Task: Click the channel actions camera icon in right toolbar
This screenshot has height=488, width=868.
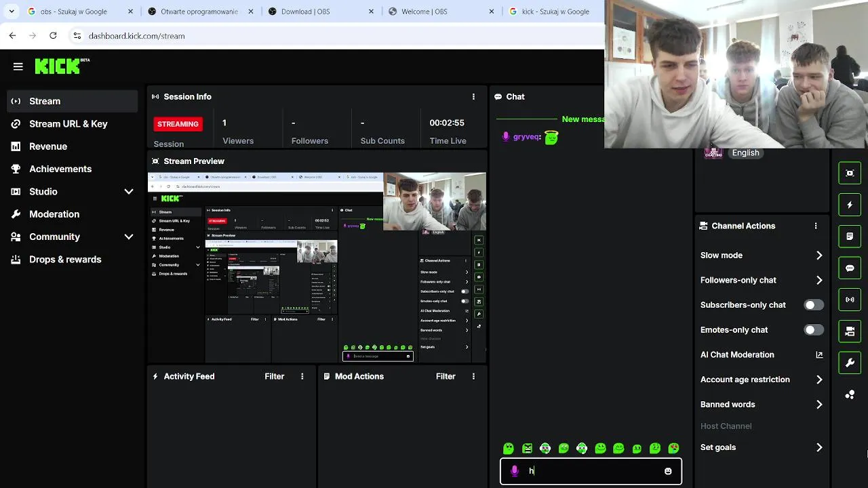Action: (x=850, y=331)
